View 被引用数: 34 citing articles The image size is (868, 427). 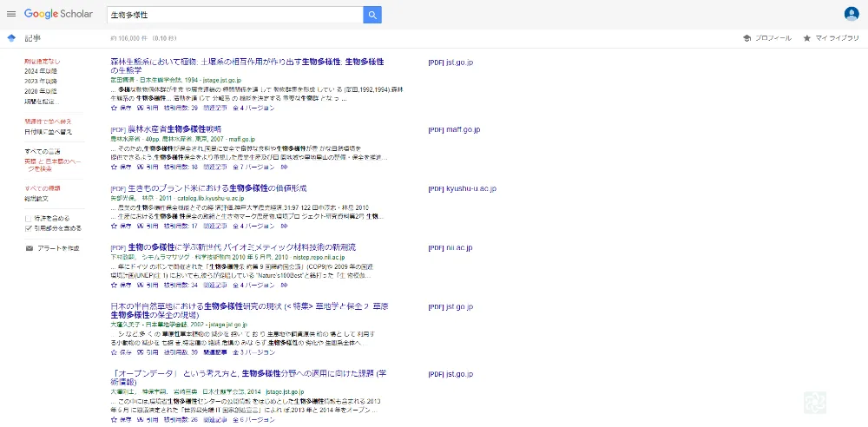pos(181,286)
